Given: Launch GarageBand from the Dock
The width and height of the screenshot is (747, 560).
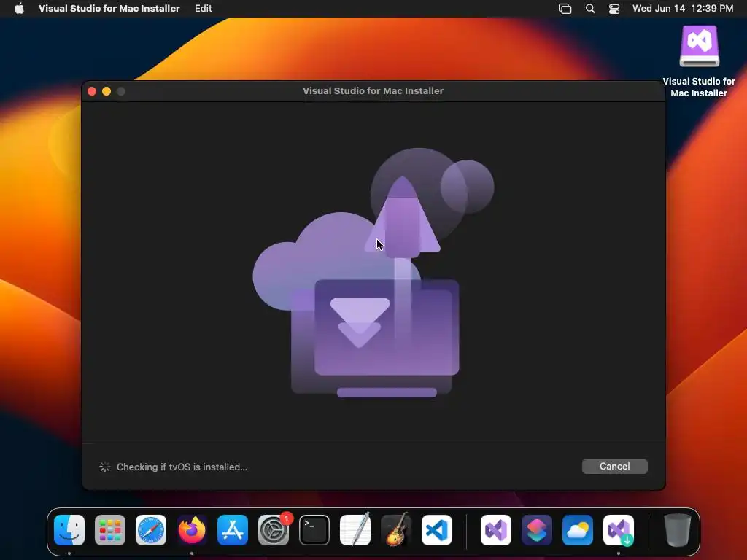Looking at the screenshot, I should pos(396,530).
